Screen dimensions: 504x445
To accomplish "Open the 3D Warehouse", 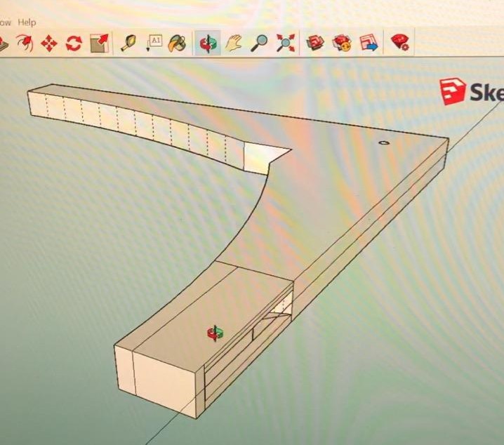I will point(314,43).
